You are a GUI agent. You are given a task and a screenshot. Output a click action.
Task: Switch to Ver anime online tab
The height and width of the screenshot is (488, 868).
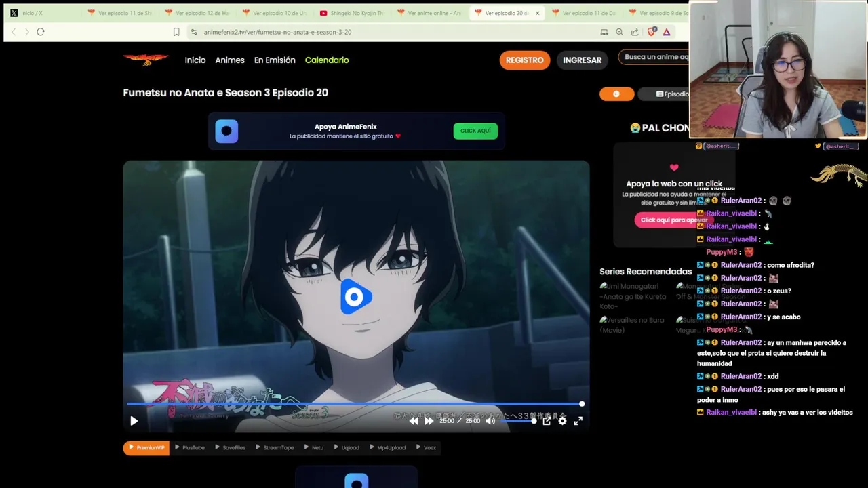point(429,13)
